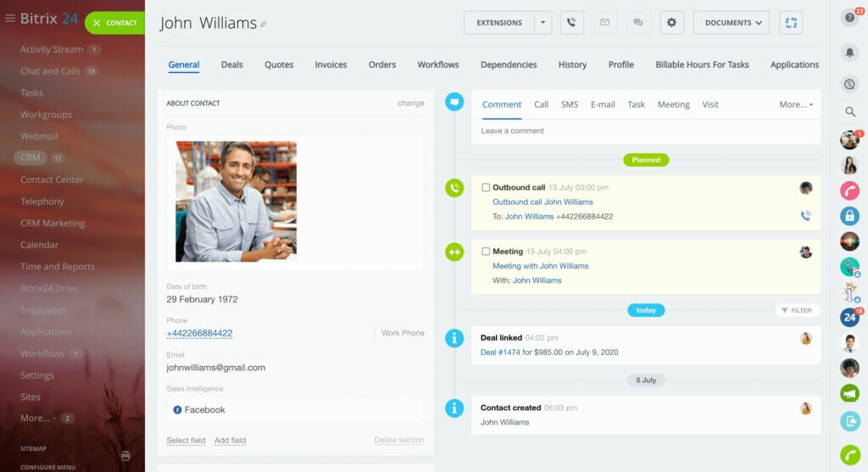Image resolution: width=868 pixels, height=472 pixels.
Task: Click the pencil icon beside John Williams
Action: 264,25
